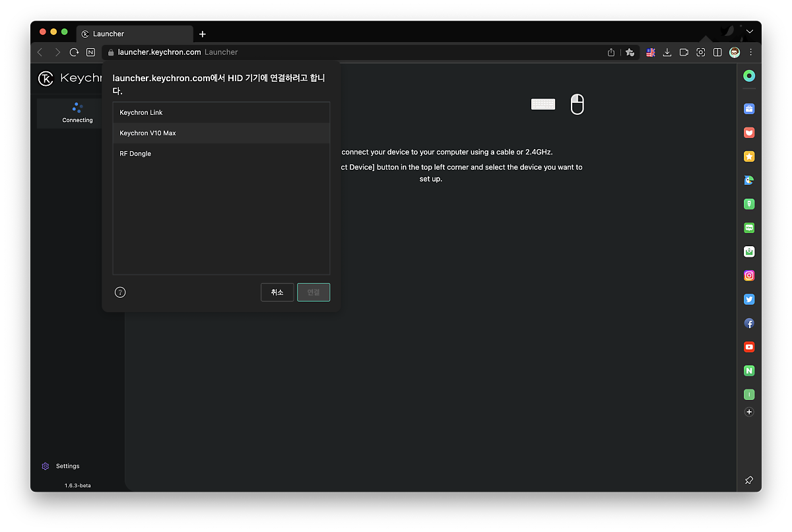Image resolution: width=792 pixels, height=532 pixels.
Task: Open the green N Naver sidebar icon
Action: point(749,371)
